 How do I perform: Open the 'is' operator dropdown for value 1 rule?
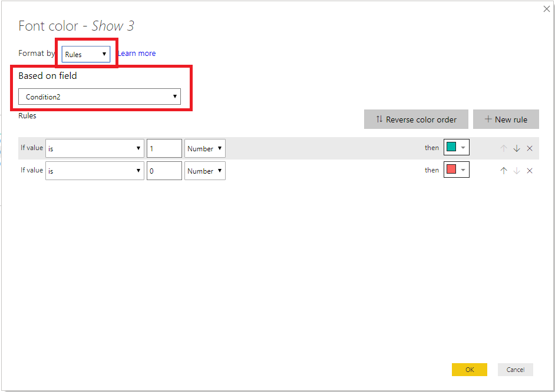click(x=95, y=148)
